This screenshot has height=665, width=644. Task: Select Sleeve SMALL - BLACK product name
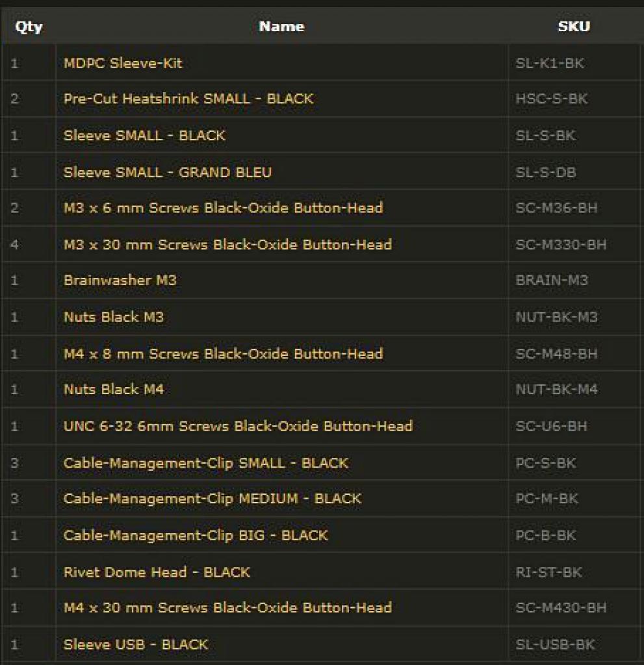(144, 136)
